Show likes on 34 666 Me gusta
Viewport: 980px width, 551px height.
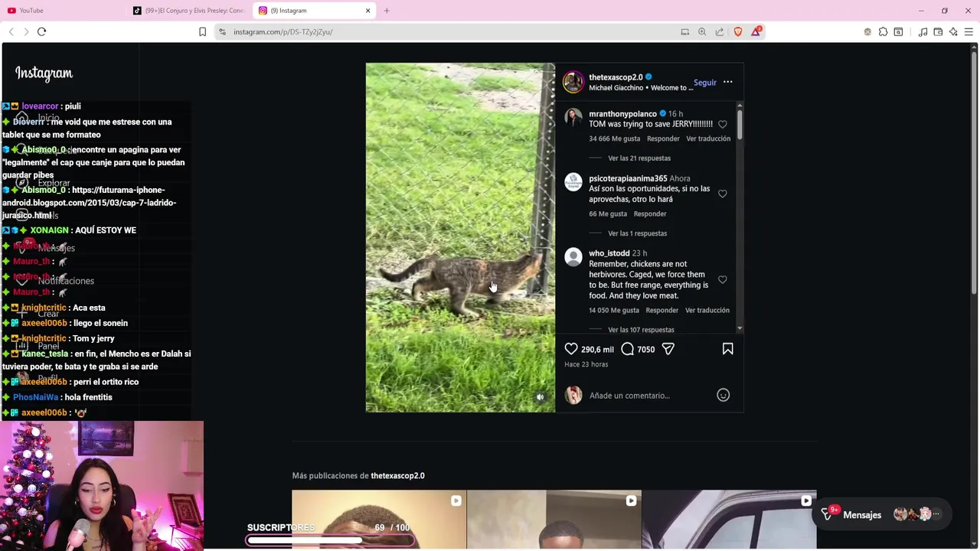(614, 139)
